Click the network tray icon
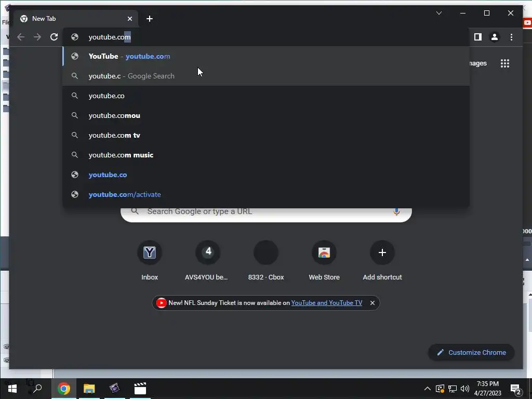The image size is (532, 399). click(453, 389)
